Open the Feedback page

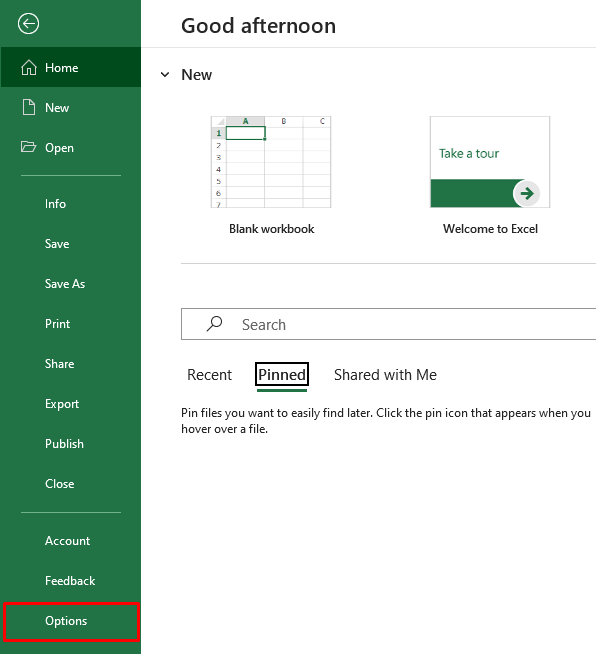(70, 581)
